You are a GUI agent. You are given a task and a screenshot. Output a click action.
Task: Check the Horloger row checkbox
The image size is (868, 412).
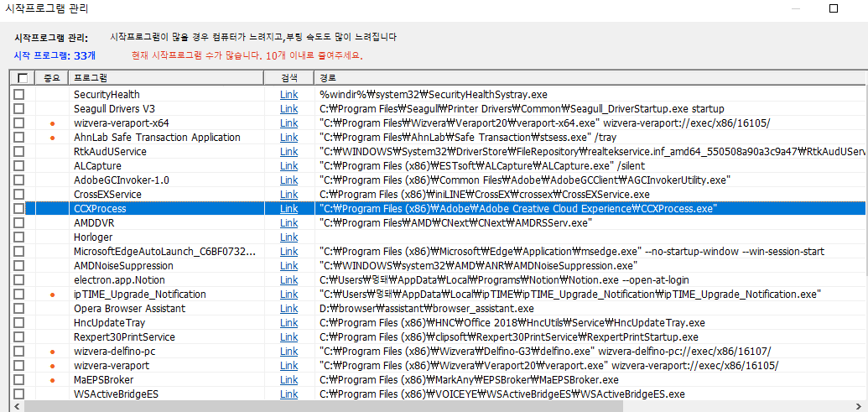19,237
